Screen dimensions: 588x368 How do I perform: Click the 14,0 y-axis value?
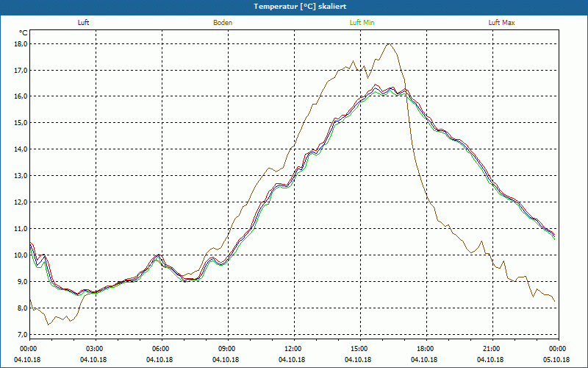point(21,149)
